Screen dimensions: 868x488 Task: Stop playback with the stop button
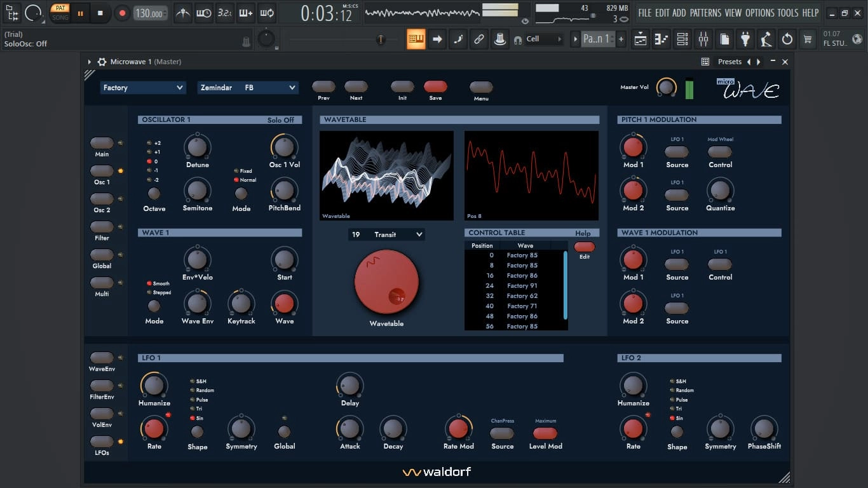pos(100,13)
